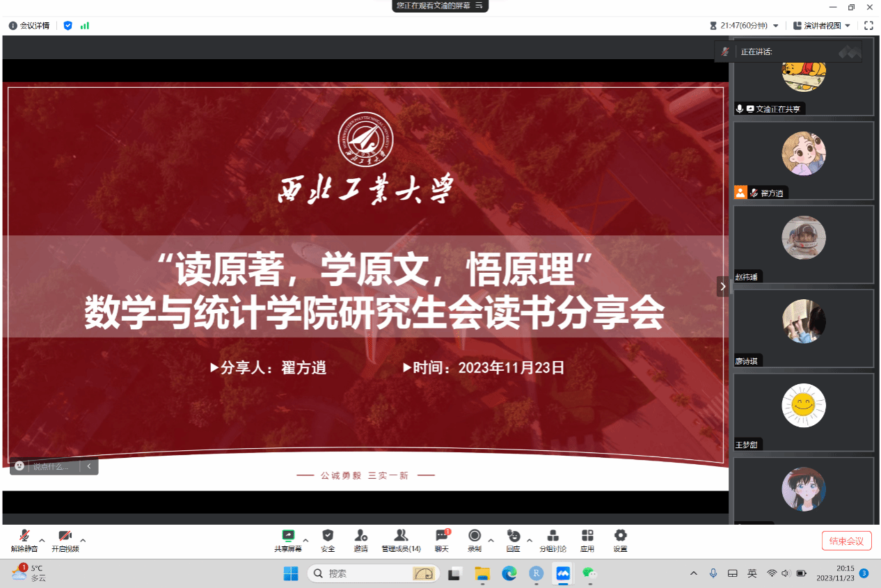Open the Apps (应用) icon
The width and height of the screenshot is (881, 588).
click(587, 536)
